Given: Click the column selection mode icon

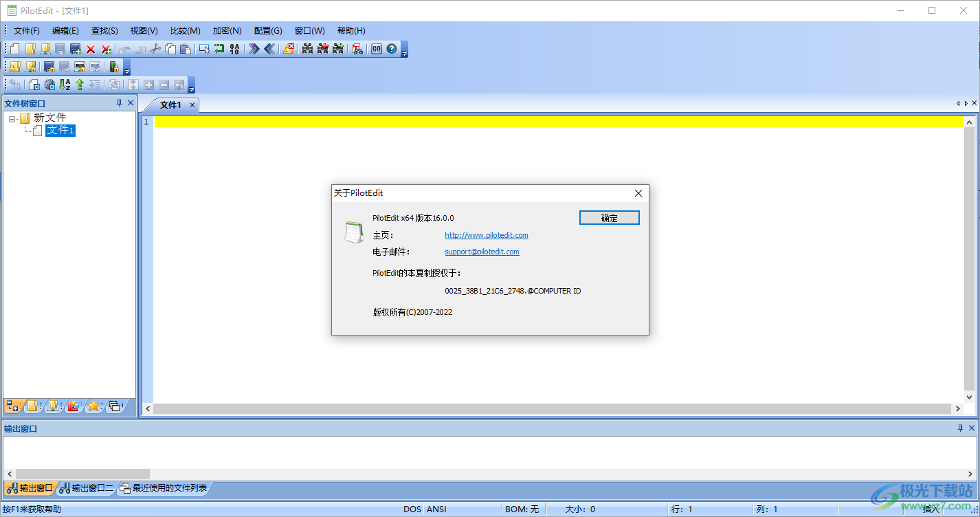Looking at the screenshot, I should click(x=204, y=49).
